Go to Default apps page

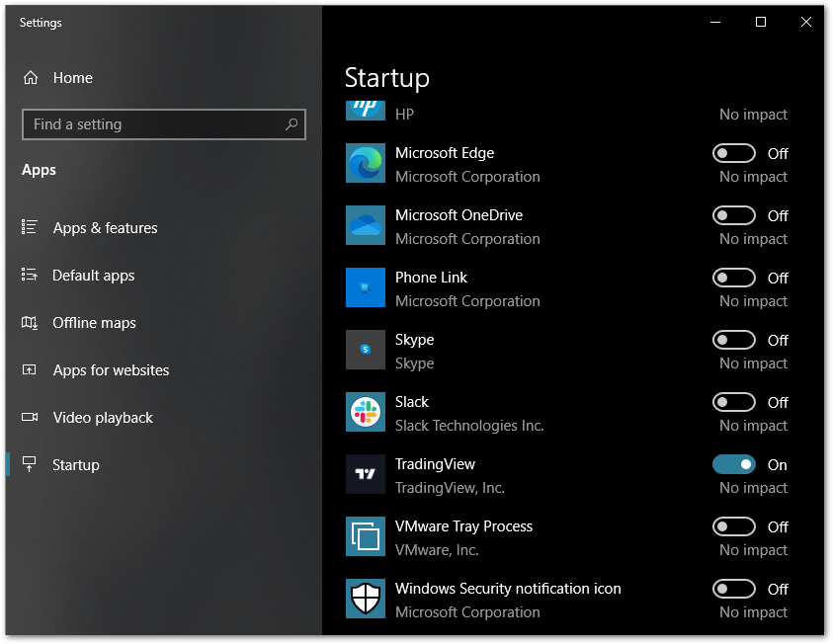(164, 275)
